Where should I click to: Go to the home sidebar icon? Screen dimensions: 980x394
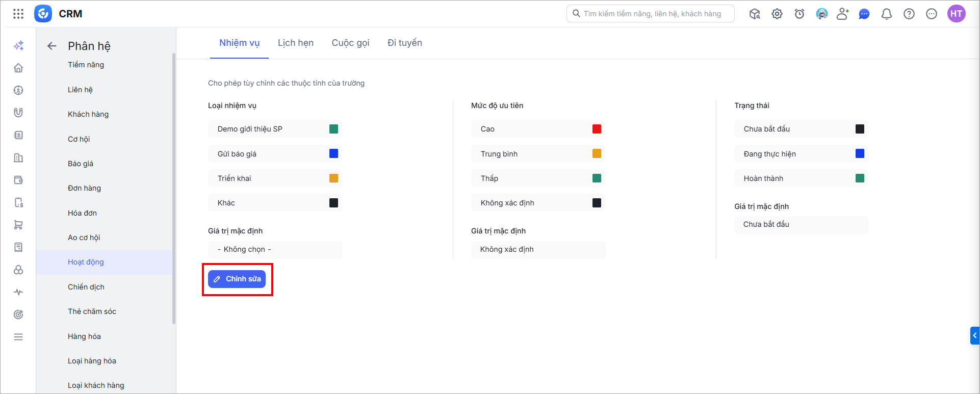pos(18,68)
